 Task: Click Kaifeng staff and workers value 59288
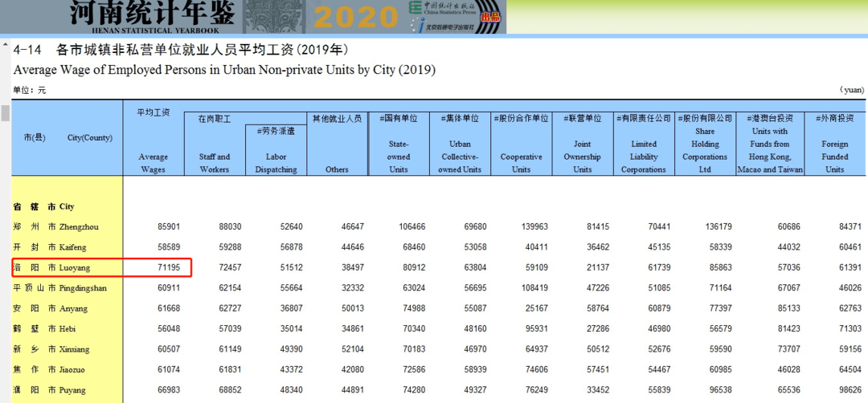pyautogui.click(x=230, y=247)
